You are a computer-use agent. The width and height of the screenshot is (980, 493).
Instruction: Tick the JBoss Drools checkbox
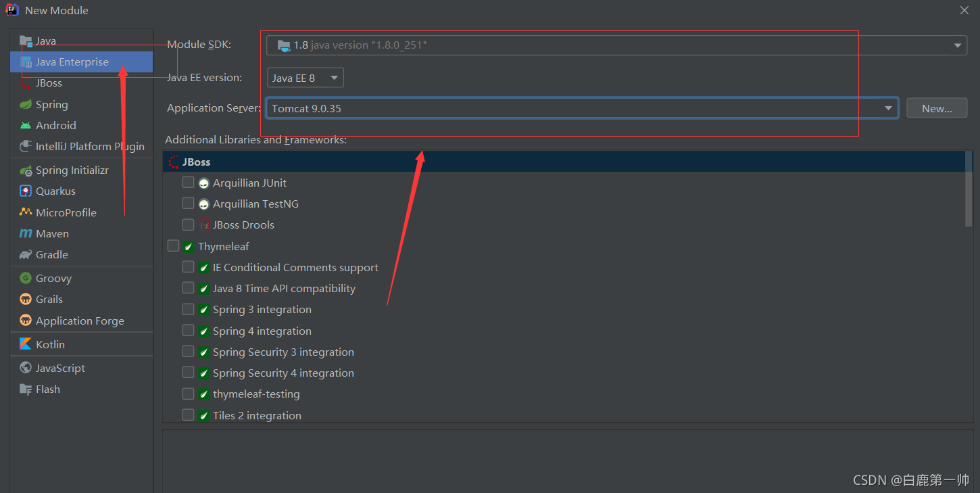point(189,225)
